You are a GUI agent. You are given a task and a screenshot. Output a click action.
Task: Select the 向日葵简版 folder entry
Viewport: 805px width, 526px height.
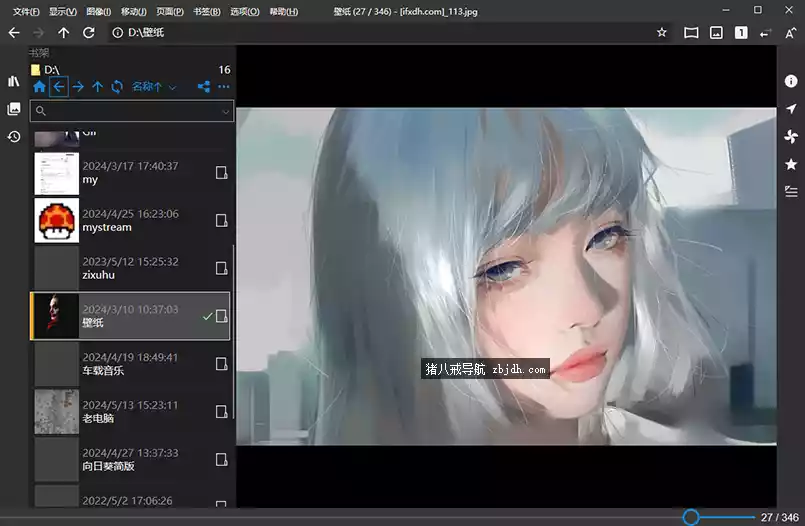(130, 459)
